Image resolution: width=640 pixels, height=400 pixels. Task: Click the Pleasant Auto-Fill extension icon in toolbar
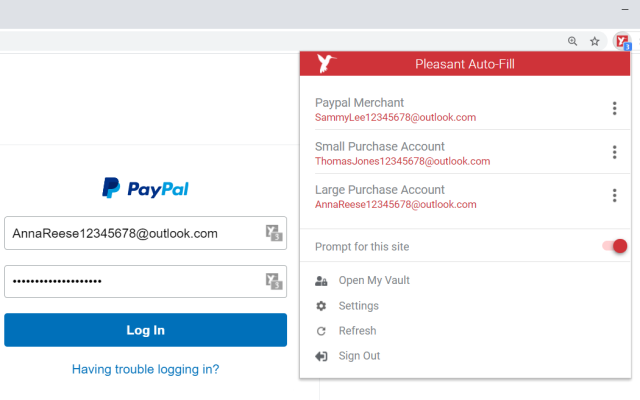coord(622,41)
